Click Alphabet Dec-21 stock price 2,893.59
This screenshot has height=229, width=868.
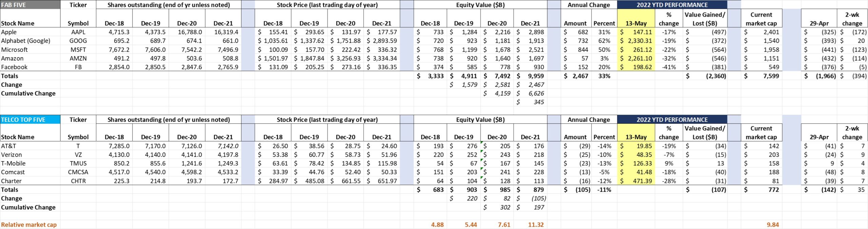[382, 41]
